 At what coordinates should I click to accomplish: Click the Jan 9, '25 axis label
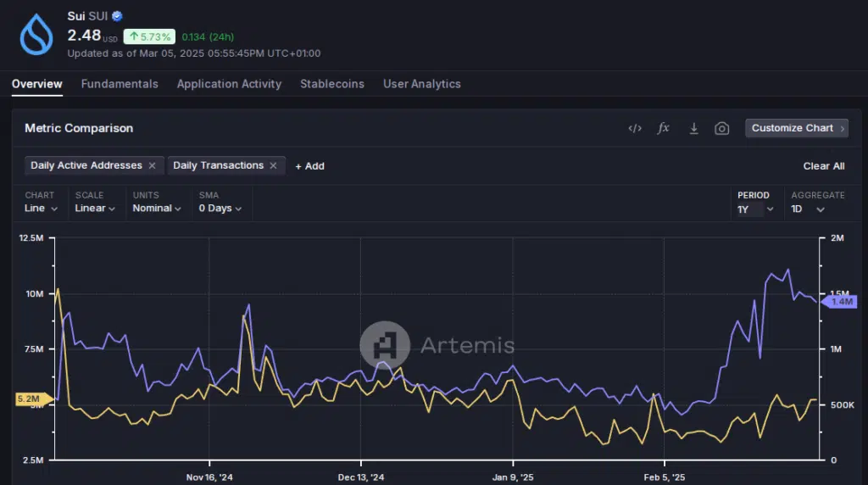[513, 477]
